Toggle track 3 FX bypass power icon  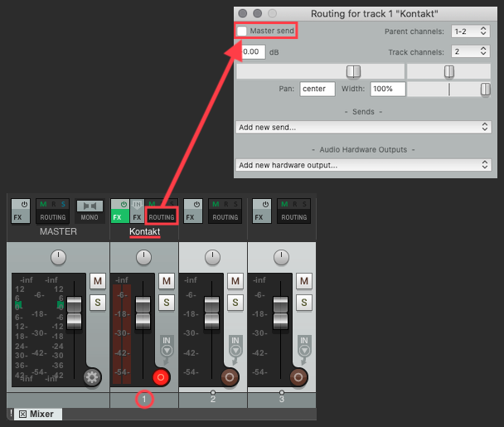point(265,204)
